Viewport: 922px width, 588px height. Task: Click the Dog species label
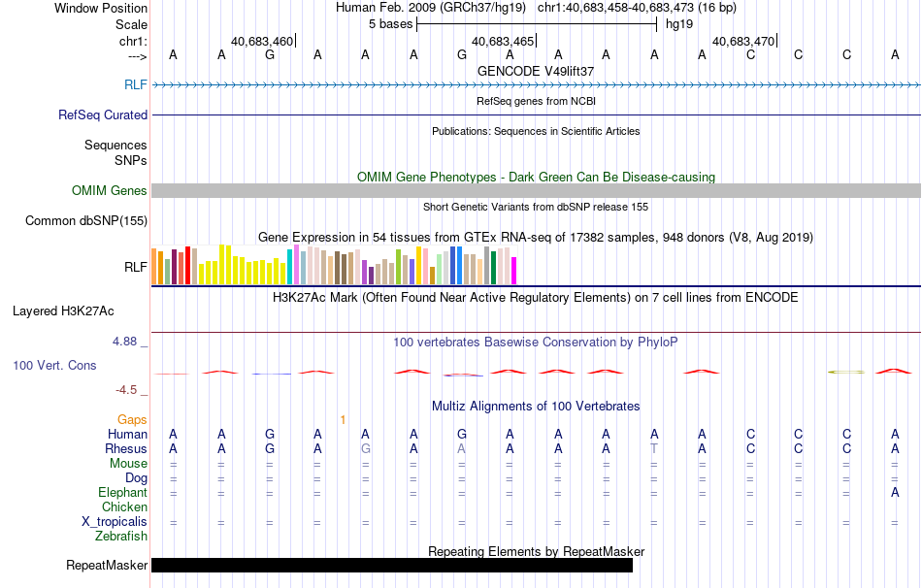136,478
